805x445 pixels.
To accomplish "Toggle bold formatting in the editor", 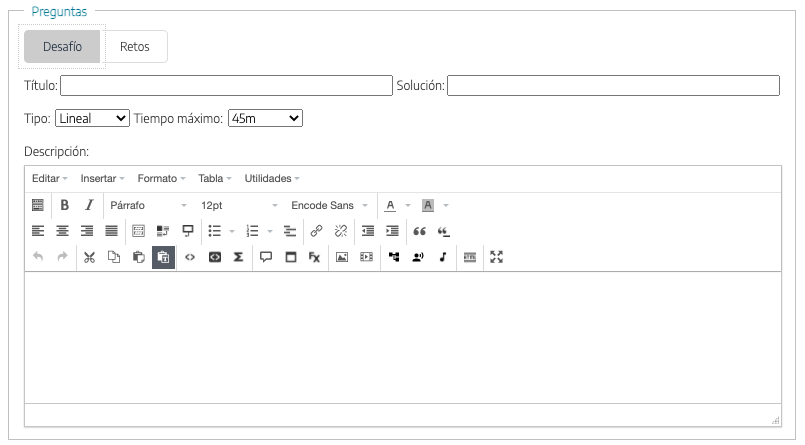I will pos(64,205).
